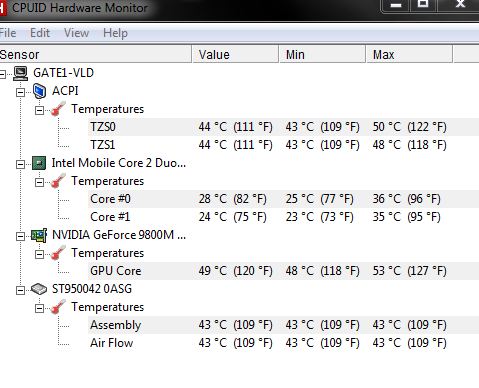Click Core #0 current value 28 °C (82 °F)

pyautogui.click(x=232, y=199)
